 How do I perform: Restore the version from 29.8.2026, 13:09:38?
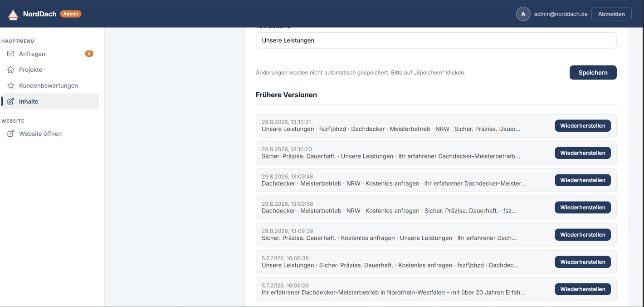[583, 208]
